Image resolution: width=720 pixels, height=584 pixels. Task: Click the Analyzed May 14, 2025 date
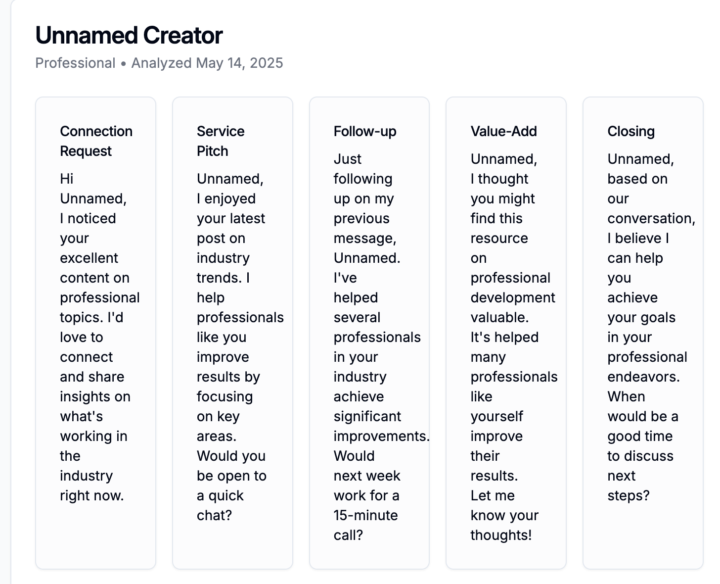(207, 64)
